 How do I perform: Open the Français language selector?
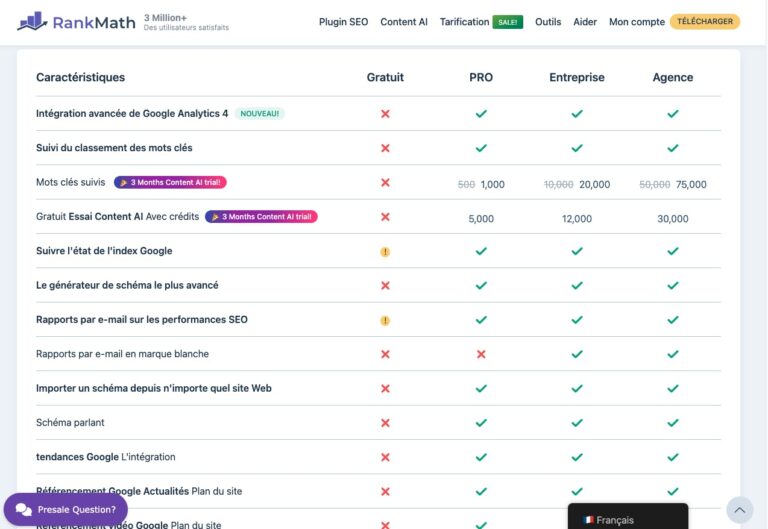click(x=628, y=519)
